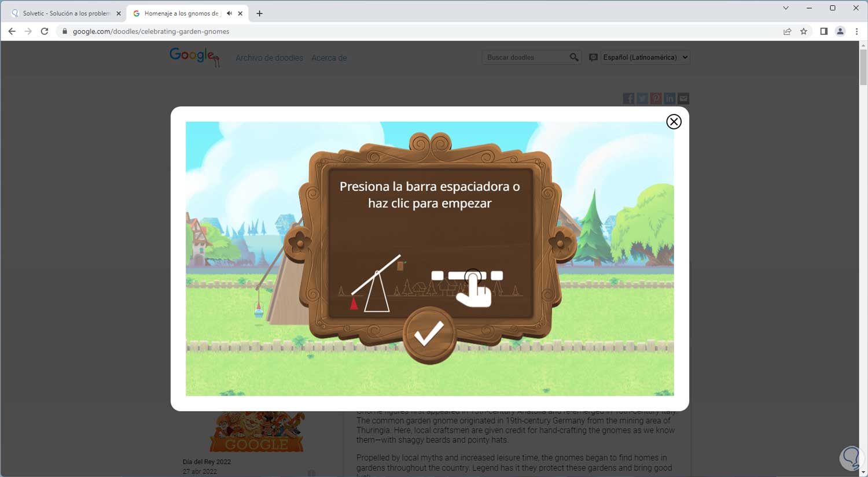
Task: Open Chrome's three-dot menu
Action: 857,31
